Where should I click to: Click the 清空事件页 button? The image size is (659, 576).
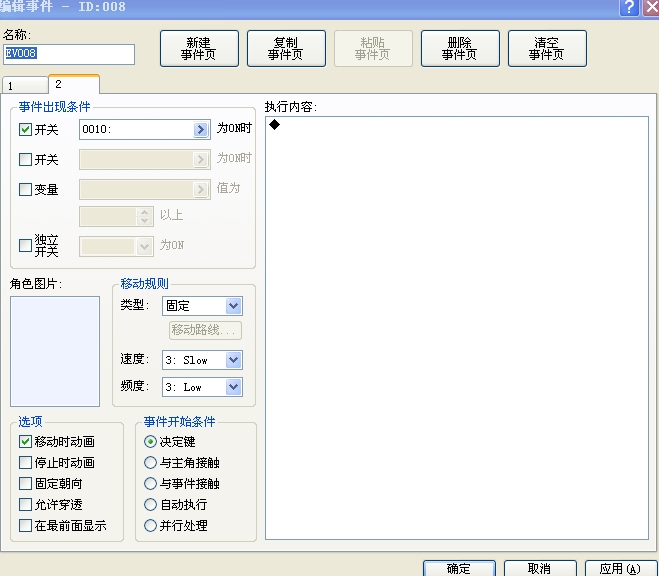click(x=547, y=48)
